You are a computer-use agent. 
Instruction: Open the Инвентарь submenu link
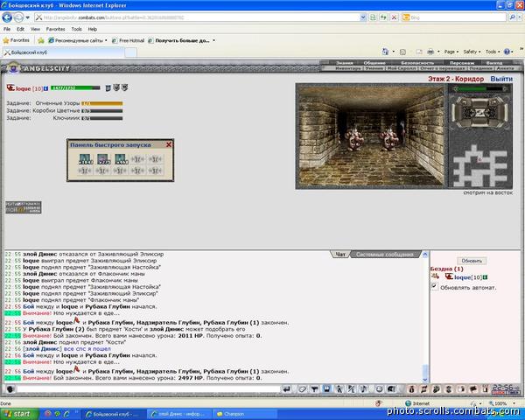click(x=348, y=68)
